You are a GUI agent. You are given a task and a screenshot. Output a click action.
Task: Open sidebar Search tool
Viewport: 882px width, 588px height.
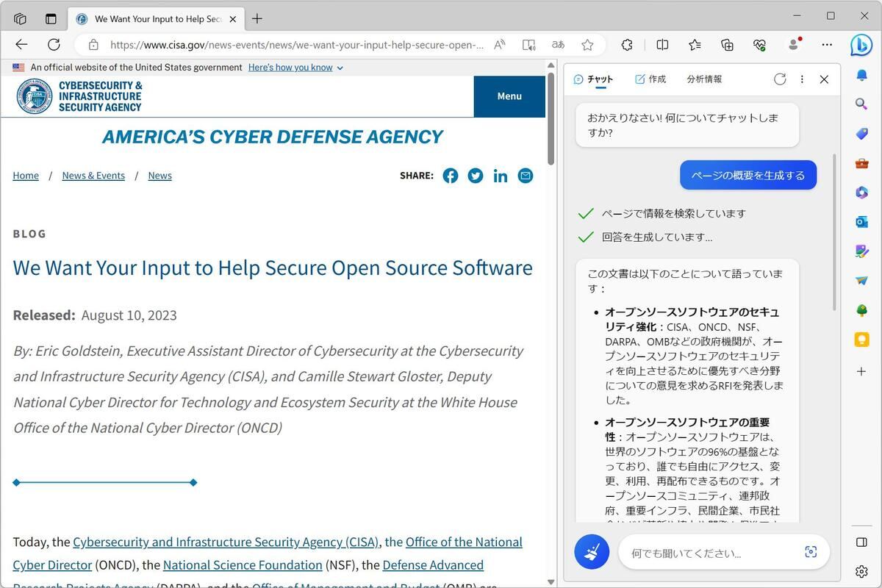coord(861,104)
